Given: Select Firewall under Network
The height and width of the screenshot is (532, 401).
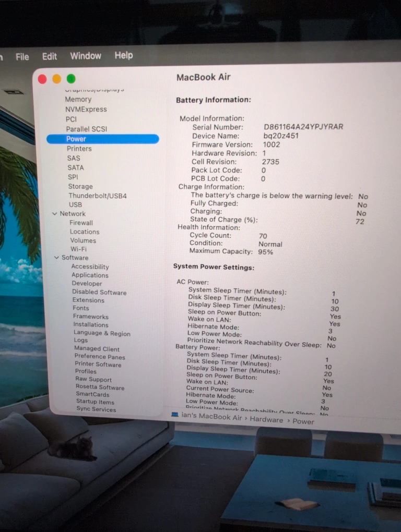Looking at the screenshot, I should (x=81, y=223).
